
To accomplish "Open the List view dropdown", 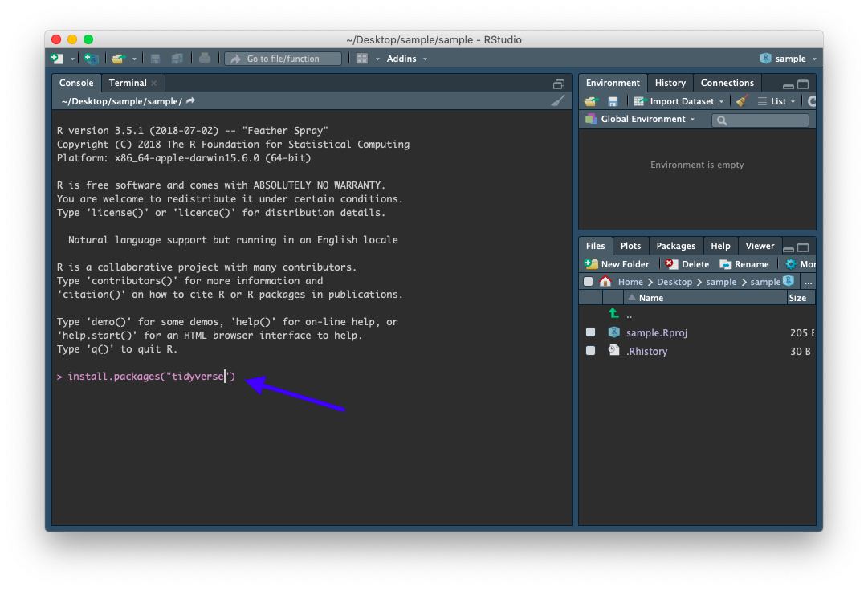I will point(776,101).
